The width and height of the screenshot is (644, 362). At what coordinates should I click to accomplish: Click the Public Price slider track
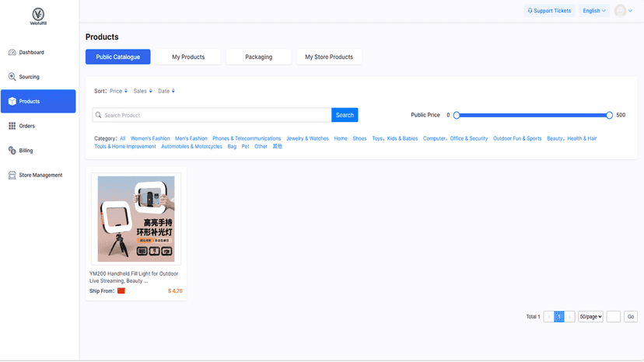533,115
